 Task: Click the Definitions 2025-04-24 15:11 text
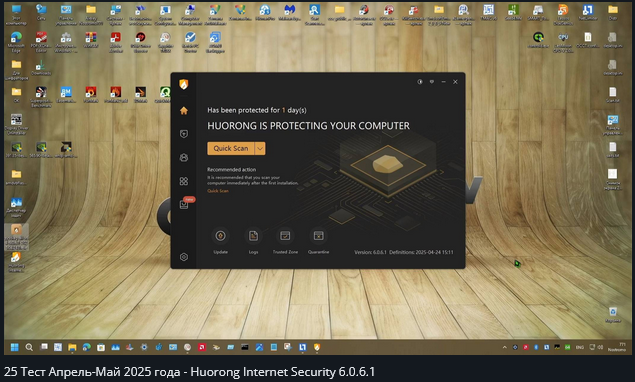[421, 252]
